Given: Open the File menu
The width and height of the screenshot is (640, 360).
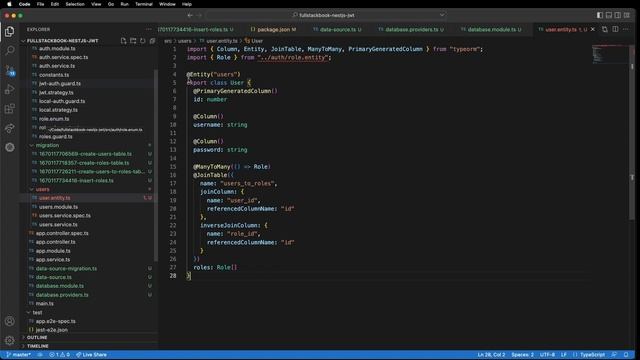Looking at the screenshot, I should point(40,4).
